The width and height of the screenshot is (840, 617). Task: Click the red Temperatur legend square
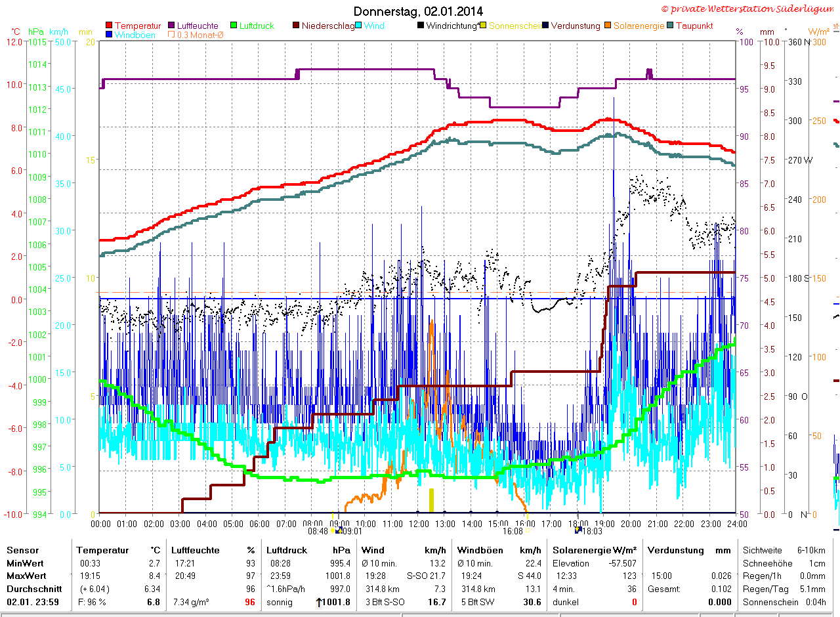(109, 26)
